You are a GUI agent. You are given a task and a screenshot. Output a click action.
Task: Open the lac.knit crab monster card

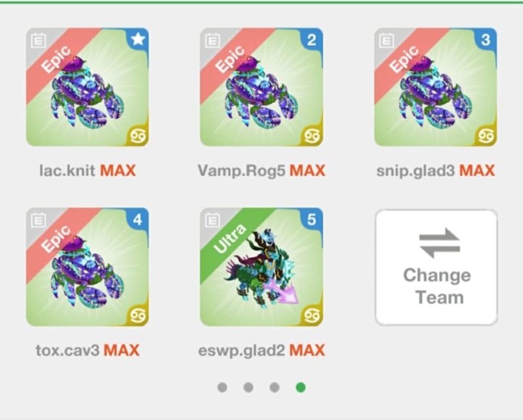click(x=88, y=87)
